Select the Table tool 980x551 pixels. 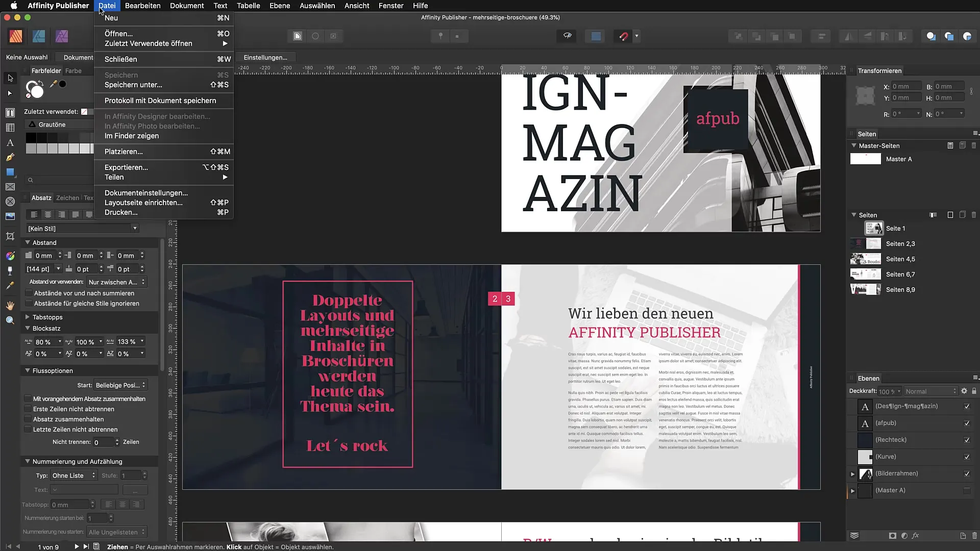(10, 128)
